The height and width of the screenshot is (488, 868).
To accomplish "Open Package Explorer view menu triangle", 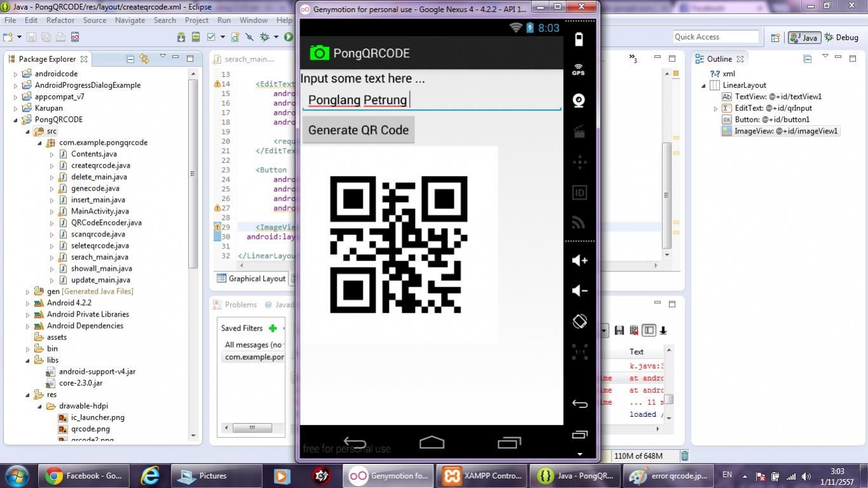I will [162, 57].
